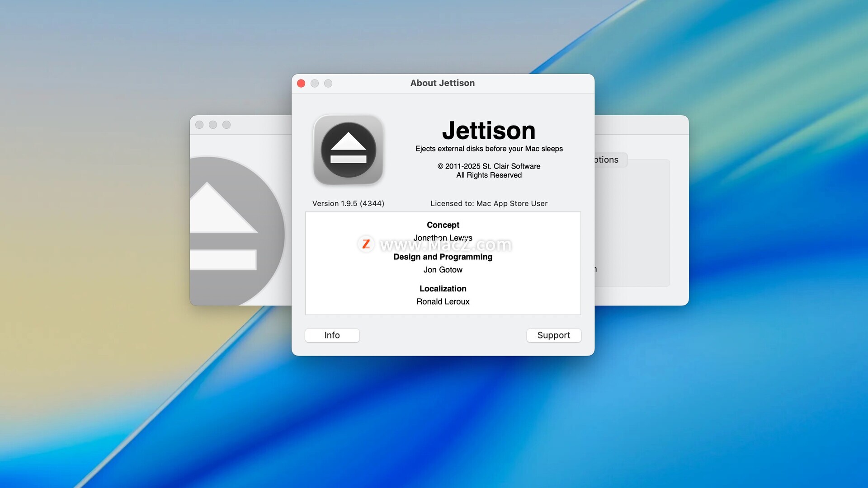Click the large gray eject icon behind

[235, 230]
